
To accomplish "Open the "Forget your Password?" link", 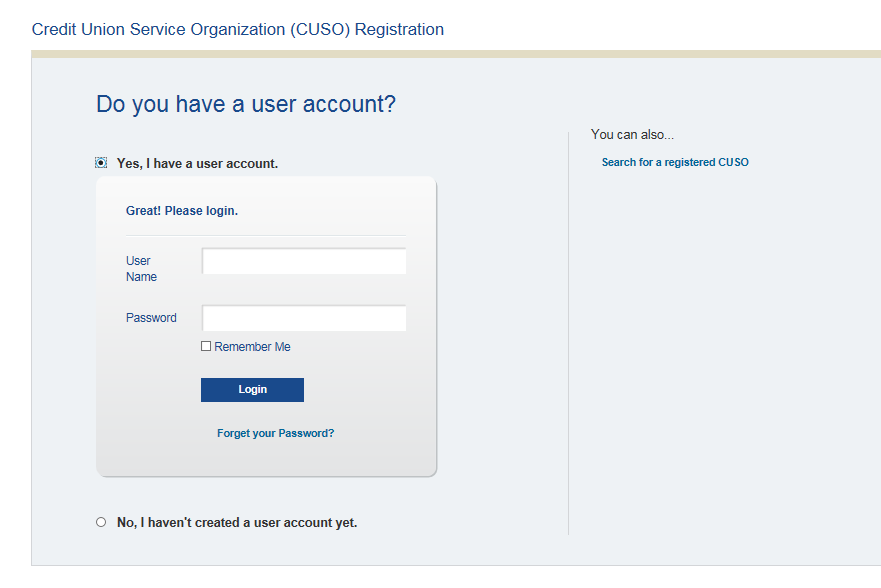I will click(x=275, y=434).
